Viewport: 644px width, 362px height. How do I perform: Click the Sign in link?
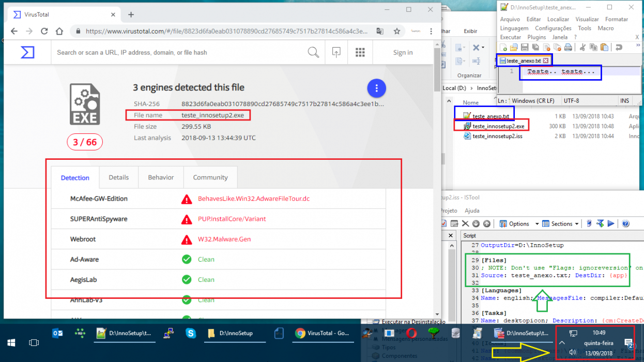[403, 52]
